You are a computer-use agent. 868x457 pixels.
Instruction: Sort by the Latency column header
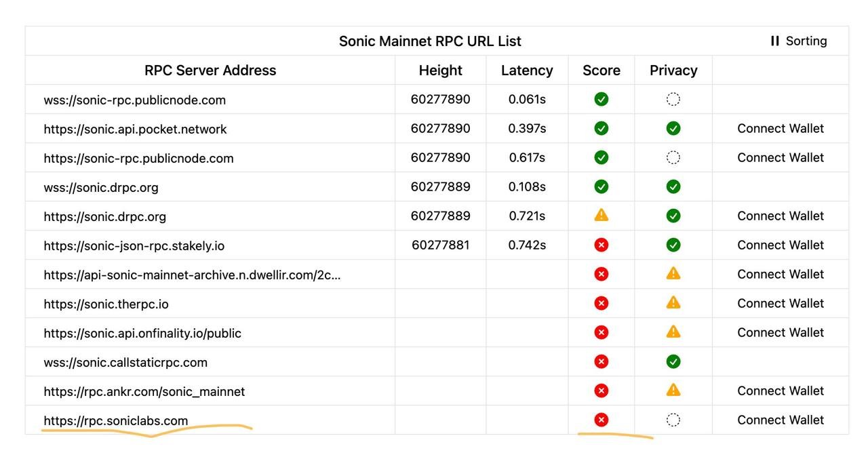(x=527, y=71)
